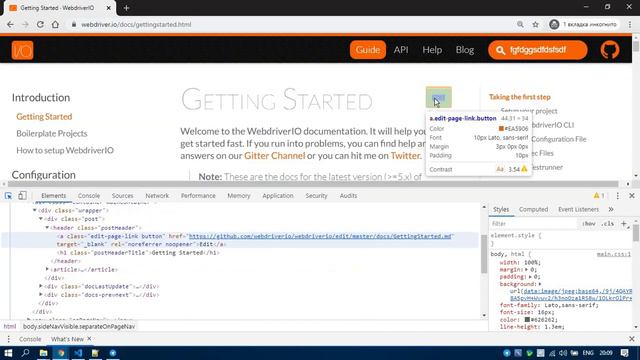Open the Computed styles tab
This screenshot has width=640, height=360.
click(x=533, y=209)
